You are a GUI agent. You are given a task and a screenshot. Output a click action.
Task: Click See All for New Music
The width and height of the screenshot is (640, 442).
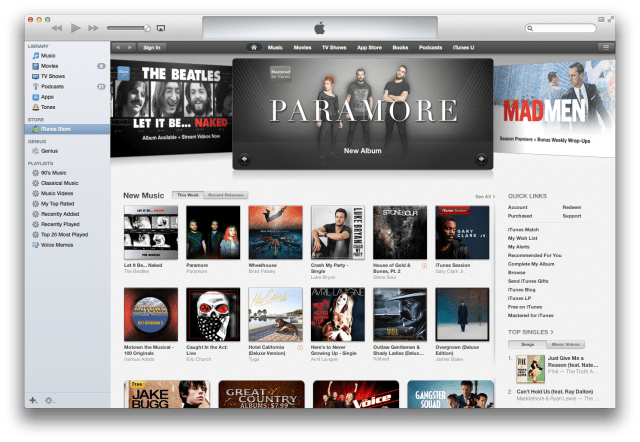click(x=485, y=196)
